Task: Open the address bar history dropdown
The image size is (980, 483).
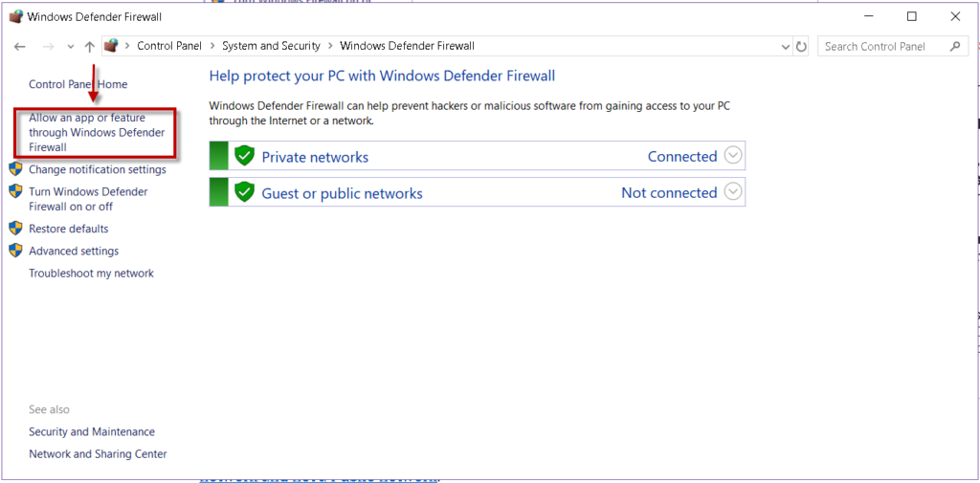Action: pos(786,46)
